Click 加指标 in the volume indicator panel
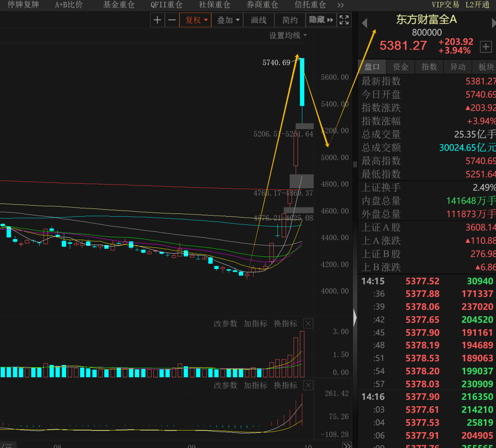This screenshot has width=496, height=448. pos(255,324)
